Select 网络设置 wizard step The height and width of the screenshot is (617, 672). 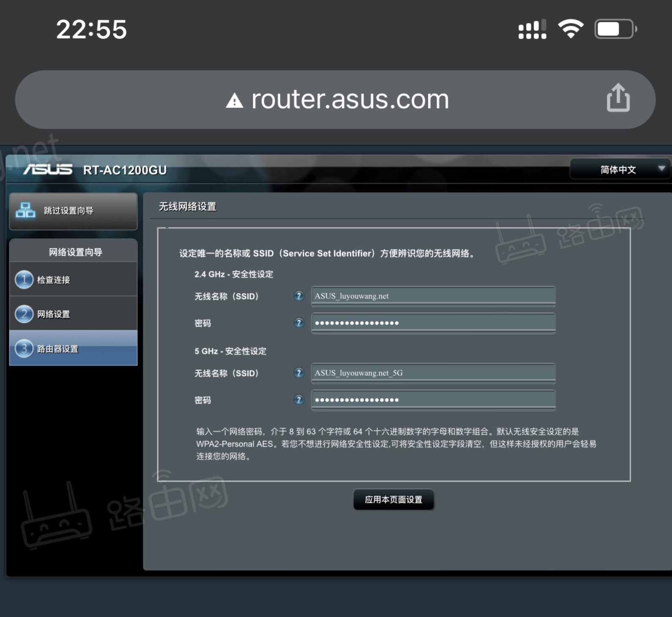[54, 314]
